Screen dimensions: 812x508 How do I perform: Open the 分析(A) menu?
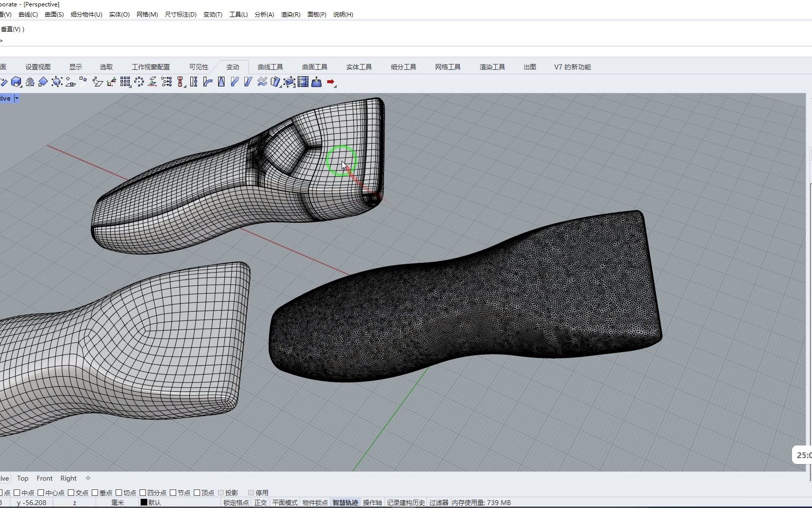click(264, 14)
